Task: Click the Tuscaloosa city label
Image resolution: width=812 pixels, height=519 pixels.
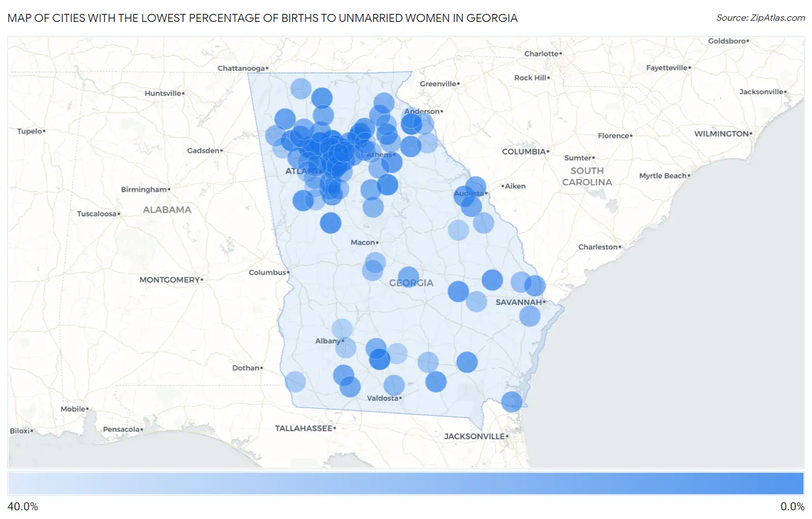Action: tap(97, 214)
